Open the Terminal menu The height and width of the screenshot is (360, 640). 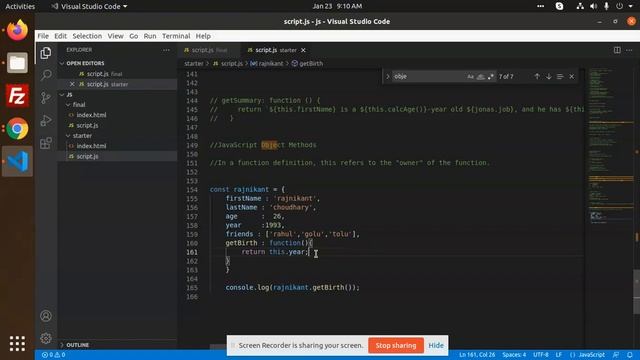coord(176,36)
